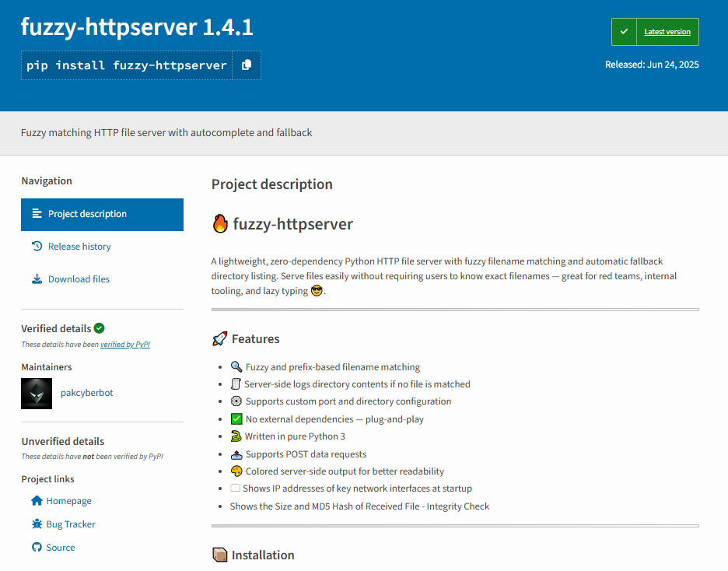Viewport: 728px width, 571px height.
Task: Click the Homepage house icon
Action: (37, 500)
